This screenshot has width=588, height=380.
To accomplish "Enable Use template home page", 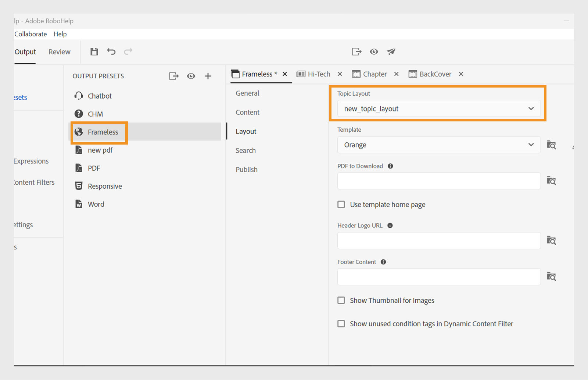I will click(341, 204).
